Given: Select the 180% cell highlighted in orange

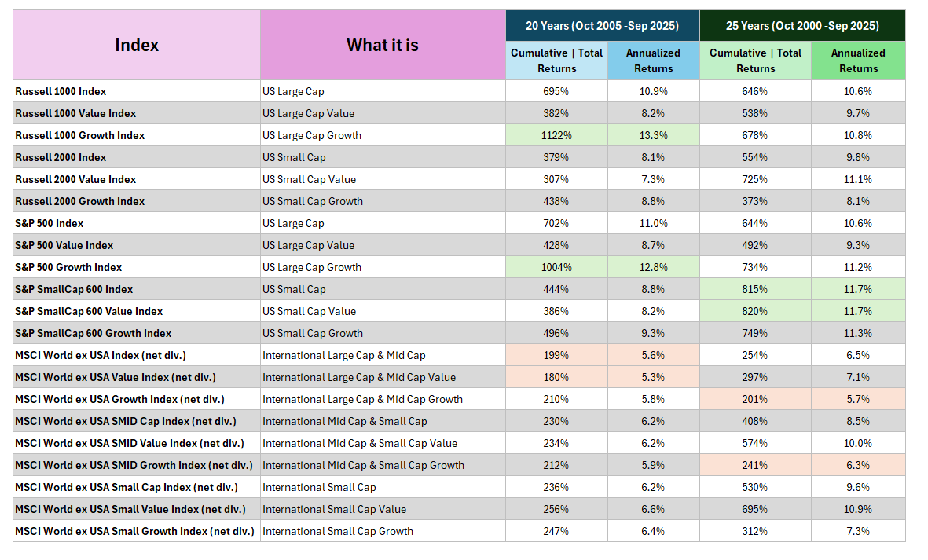Looking at the screenshot, I should click(x=556, y=377).
